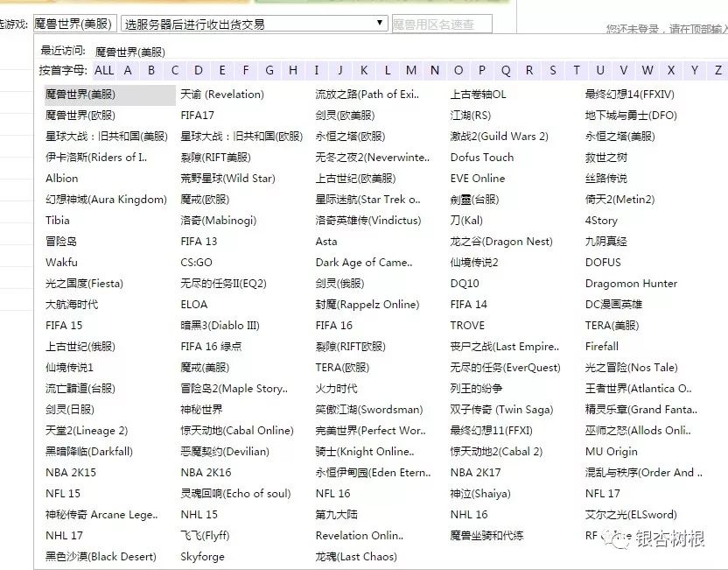
Task: Filter games by letter D
Action: pos(199,70)
